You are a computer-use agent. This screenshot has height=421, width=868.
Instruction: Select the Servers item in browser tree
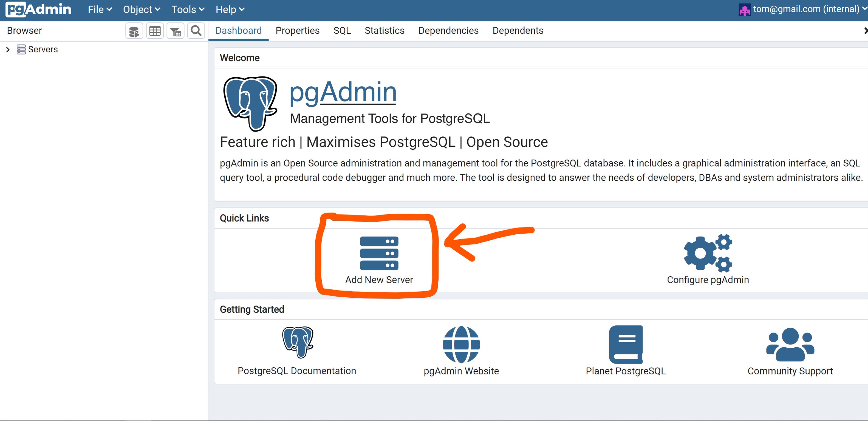(43, 50)
